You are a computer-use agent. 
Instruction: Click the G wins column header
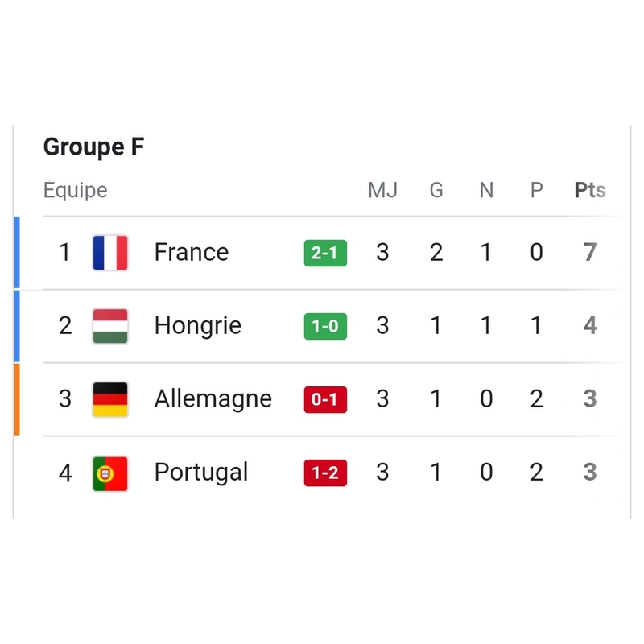point(436,191)
